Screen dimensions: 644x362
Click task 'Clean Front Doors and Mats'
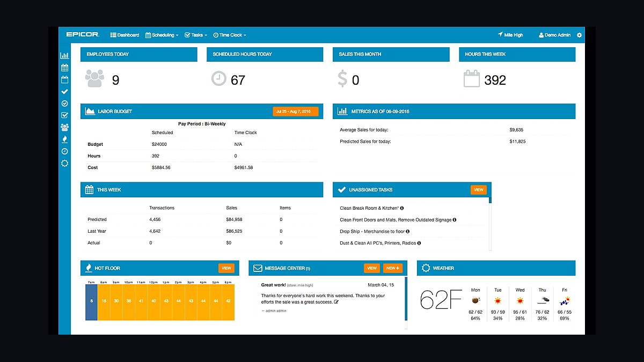click(396, 220)
